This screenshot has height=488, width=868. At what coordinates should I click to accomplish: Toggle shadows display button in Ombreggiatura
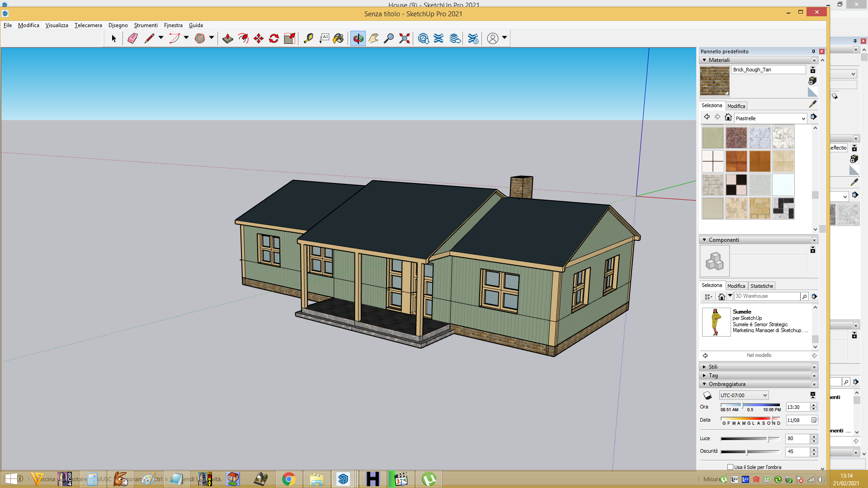click(x=708, y=395)
